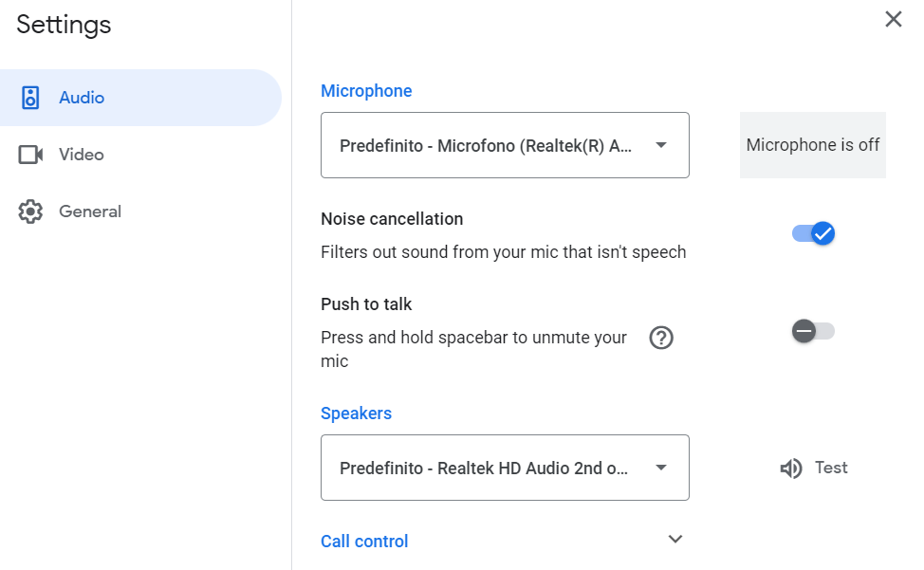924x570 pixels.
Task: Switch to the Video settings tab
Action: [x=82, y=155]
